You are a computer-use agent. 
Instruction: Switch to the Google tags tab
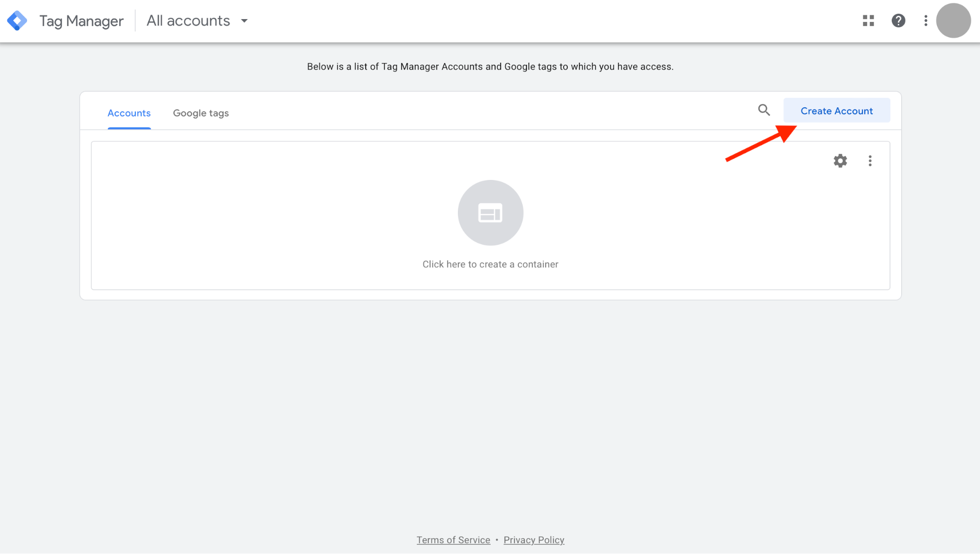(201, 113)
